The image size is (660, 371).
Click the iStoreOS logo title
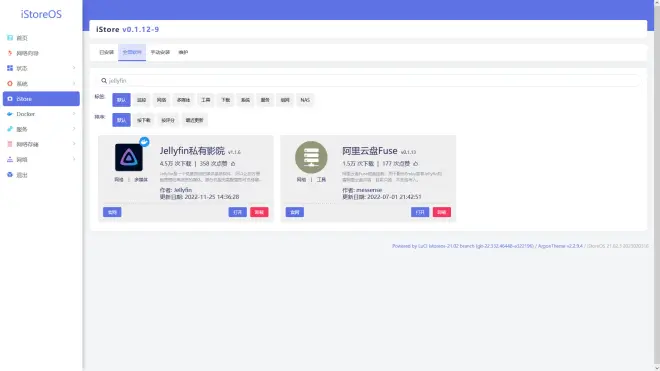click(41, 14)
